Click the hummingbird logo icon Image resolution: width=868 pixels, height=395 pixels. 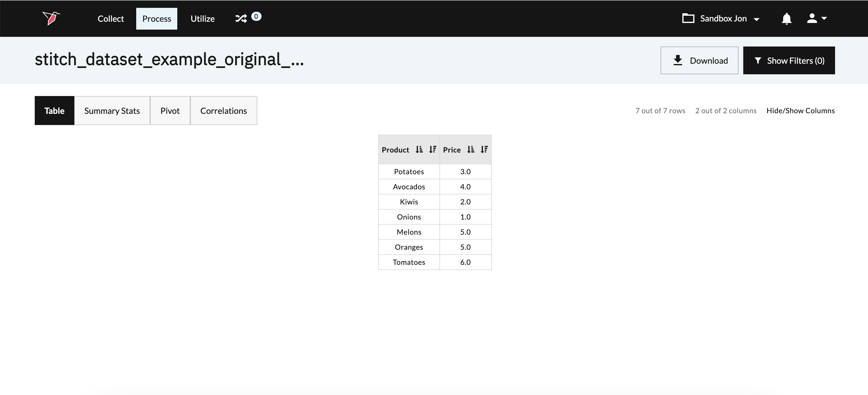point(51,18)
